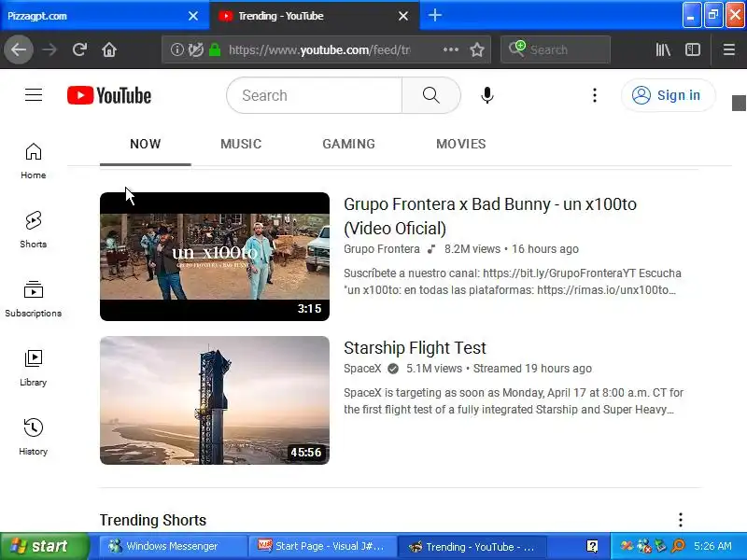The image size is (747, 560).
Task: Switch to Windows Messenger in taskbar
Action: [x=173, y=546]
